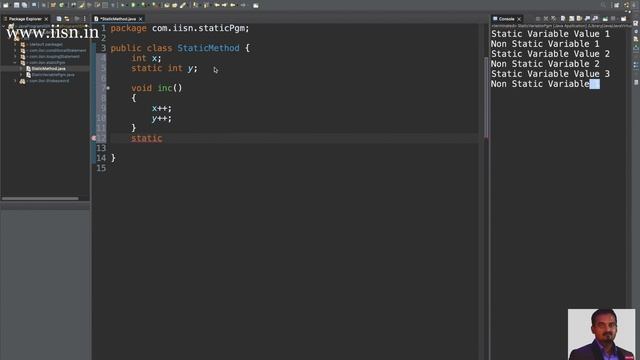Image resolution: width=640 pixels, height=360 pixels.
Task: Click the Coverage launch icon
Action: click(143, 5)
